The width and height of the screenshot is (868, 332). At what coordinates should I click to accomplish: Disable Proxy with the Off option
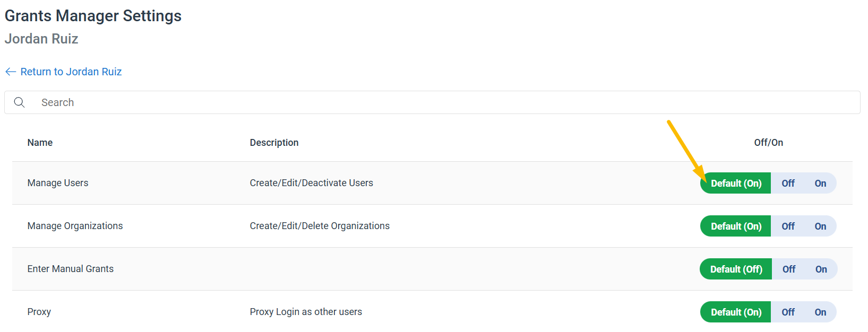(788, 312)
